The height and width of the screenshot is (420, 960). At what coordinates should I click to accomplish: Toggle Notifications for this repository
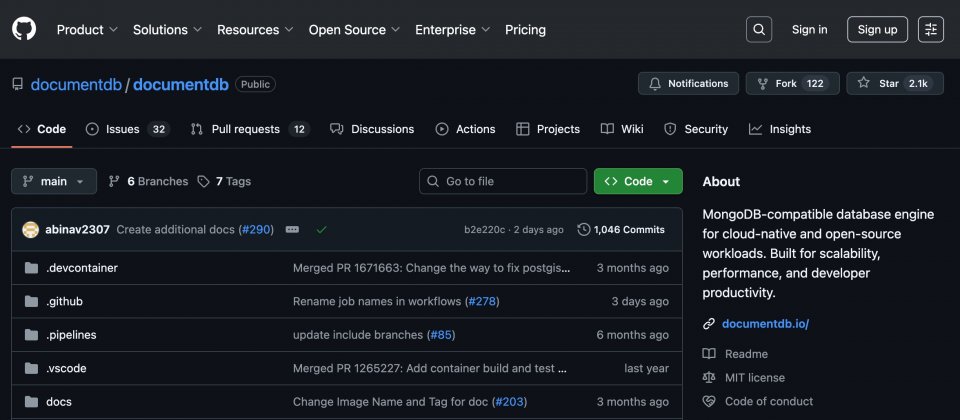click(x=688, y=84)
